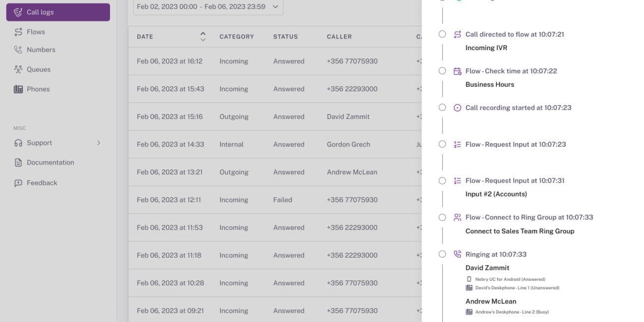Select the Feb 06, 2023 at 11:53 row
Image resolution: width=644 pixels, height=322 pixels.
tap(275, 228)
